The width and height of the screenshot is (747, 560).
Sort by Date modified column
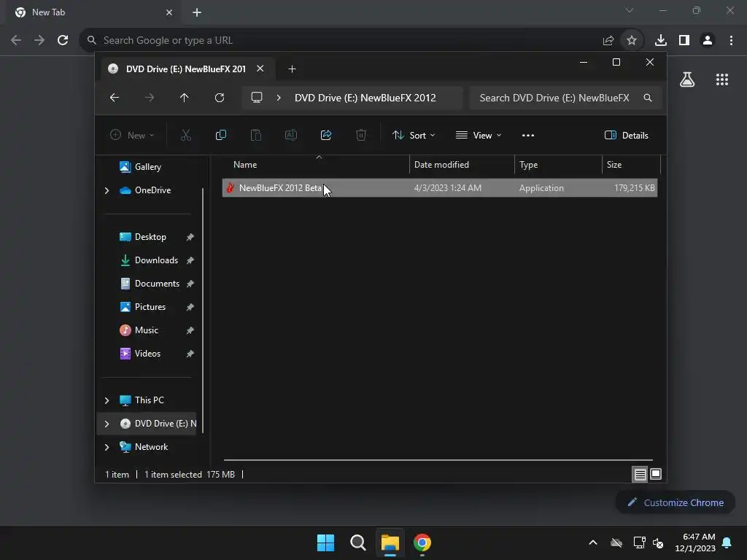click(x=462, y=165)
